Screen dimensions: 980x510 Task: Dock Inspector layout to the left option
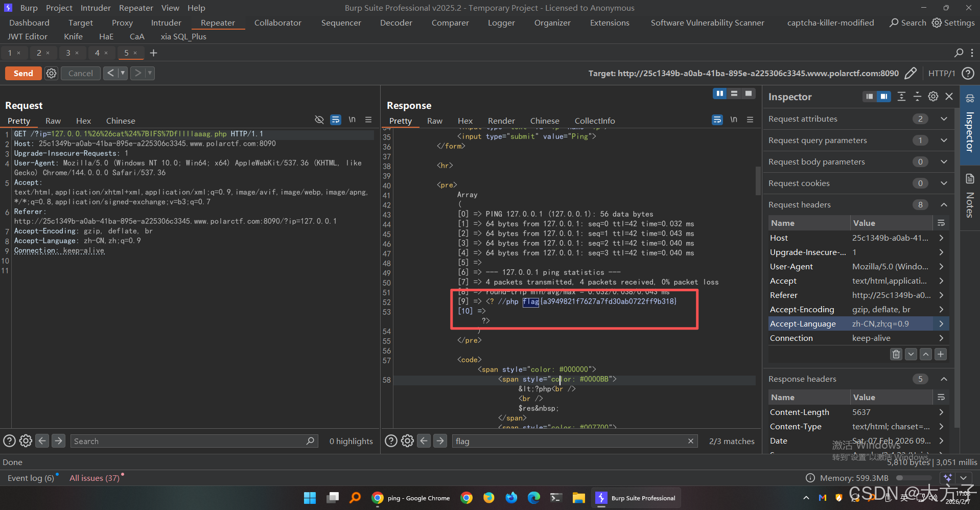pos(869,97)
